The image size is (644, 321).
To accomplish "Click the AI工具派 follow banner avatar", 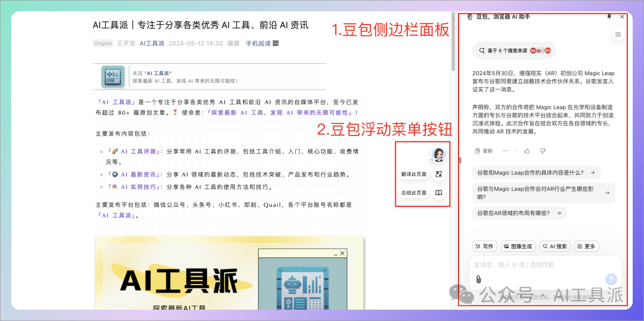I will click(113, 76).
